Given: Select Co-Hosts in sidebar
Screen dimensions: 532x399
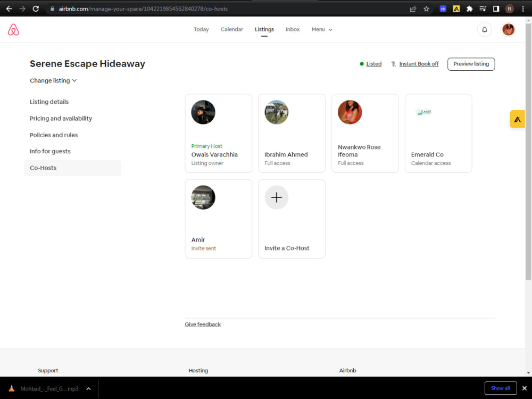Looking at the screenshot, I should point(72,168).
